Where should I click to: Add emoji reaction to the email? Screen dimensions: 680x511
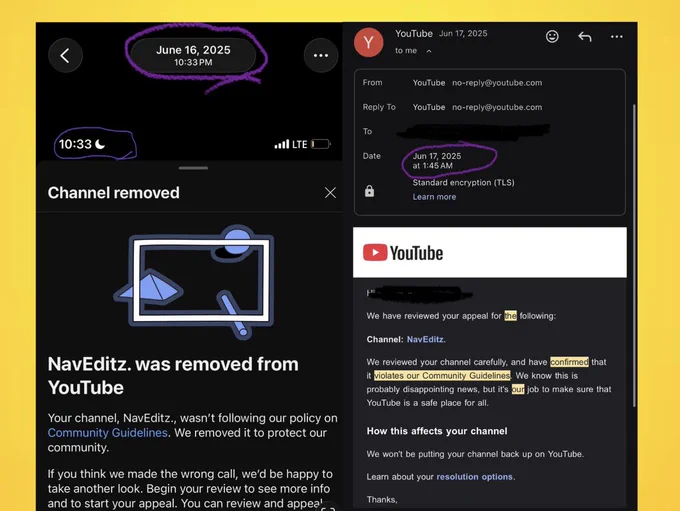pos(552,36)
